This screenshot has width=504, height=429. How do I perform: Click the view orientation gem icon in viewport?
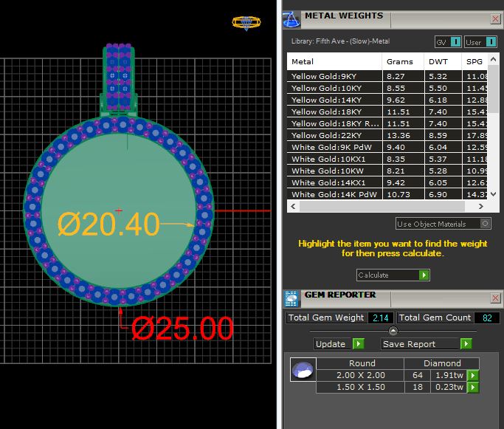pos(244,23)
